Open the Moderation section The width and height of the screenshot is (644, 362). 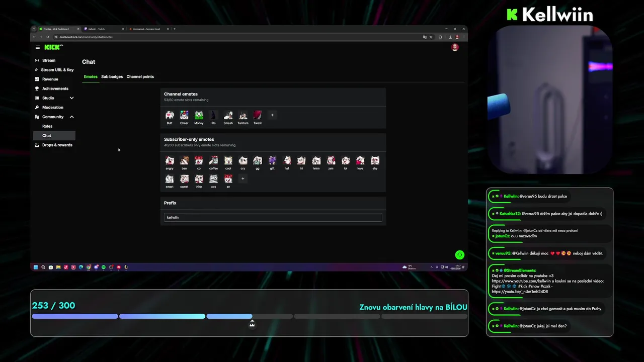(54, 108)
